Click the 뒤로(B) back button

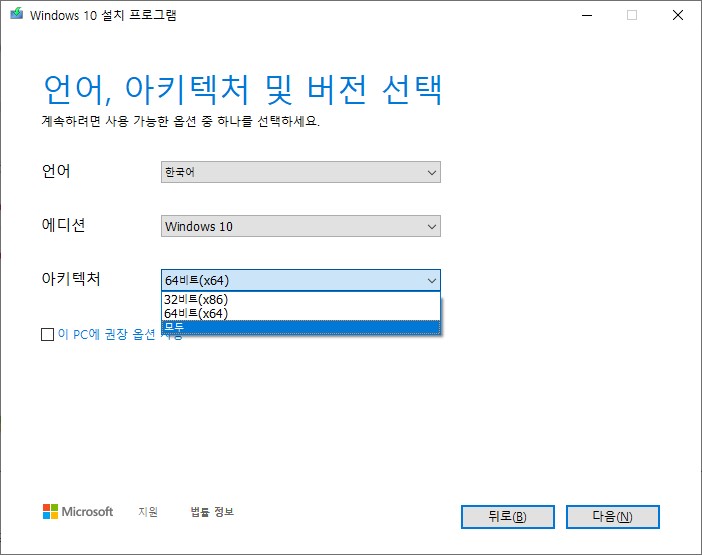point(508,517)
